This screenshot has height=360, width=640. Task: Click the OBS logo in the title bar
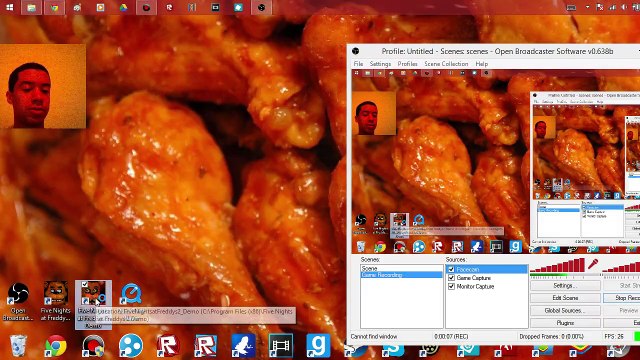[x=356, y=51]
